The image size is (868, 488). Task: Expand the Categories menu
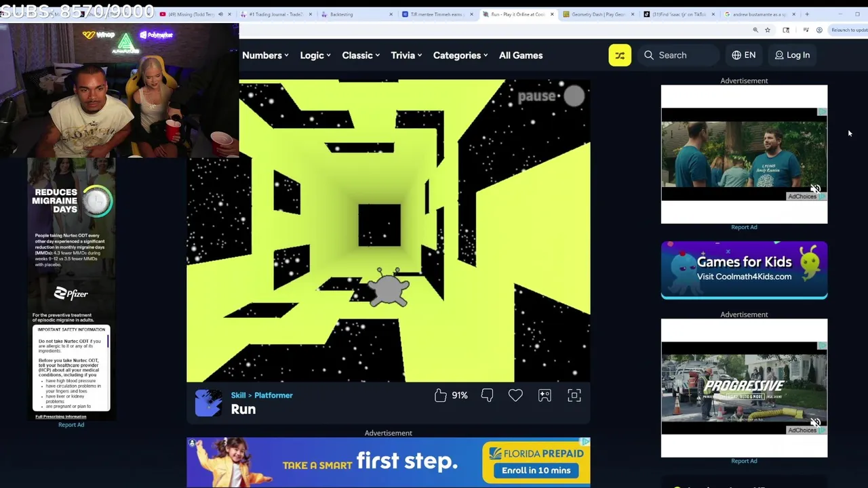point(460,56)
